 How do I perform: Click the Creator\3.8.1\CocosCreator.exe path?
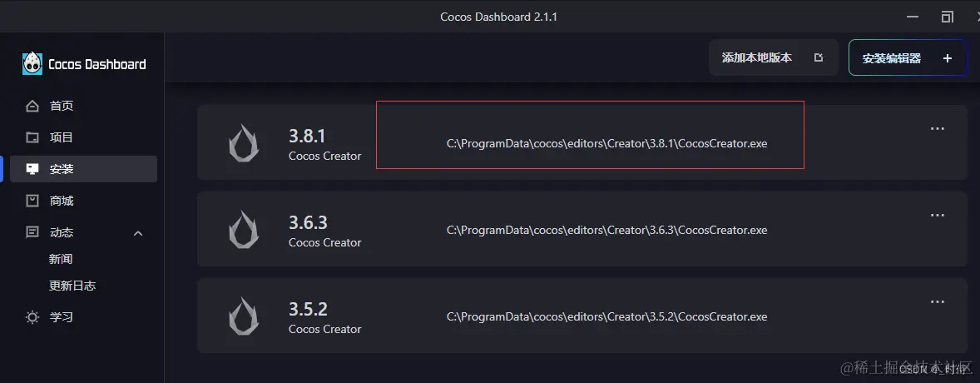[x=606, y=143]
